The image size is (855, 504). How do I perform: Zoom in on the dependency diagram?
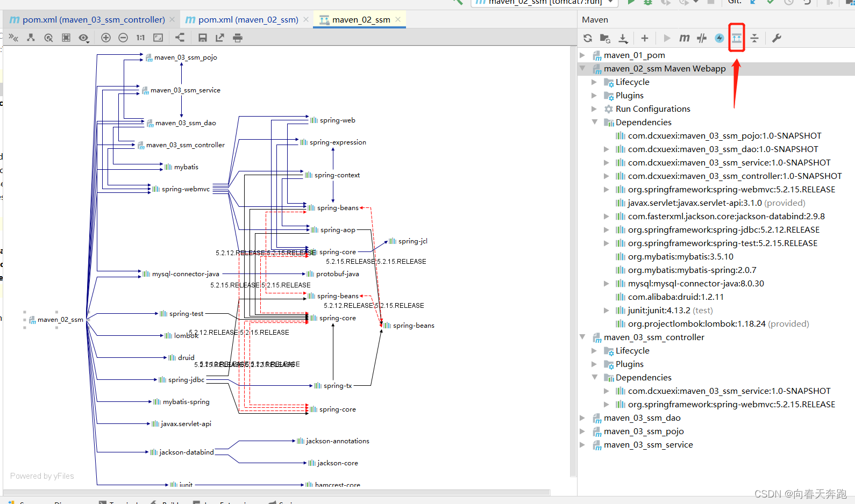click(x=106, y=38)
